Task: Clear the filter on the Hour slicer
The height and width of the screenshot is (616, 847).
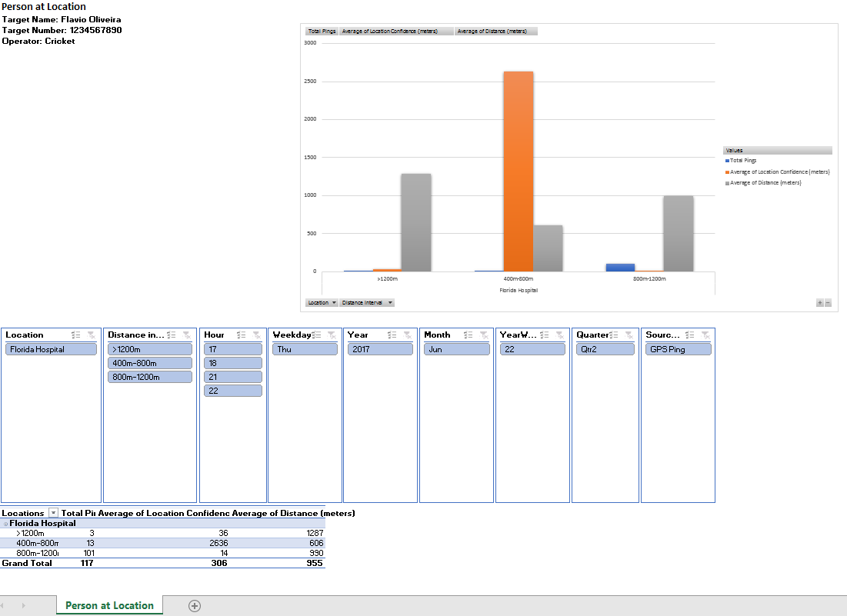Action: [x=255, y=335]
